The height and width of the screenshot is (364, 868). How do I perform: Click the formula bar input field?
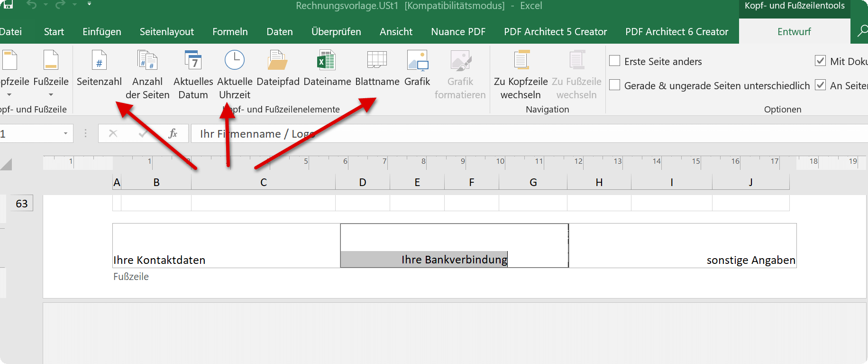(529, 133)
